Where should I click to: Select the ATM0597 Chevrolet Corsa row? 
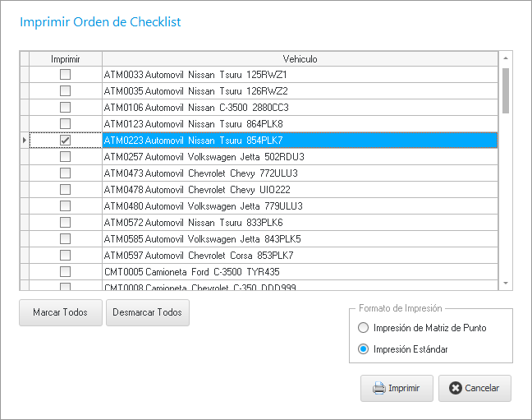[300, 256]
